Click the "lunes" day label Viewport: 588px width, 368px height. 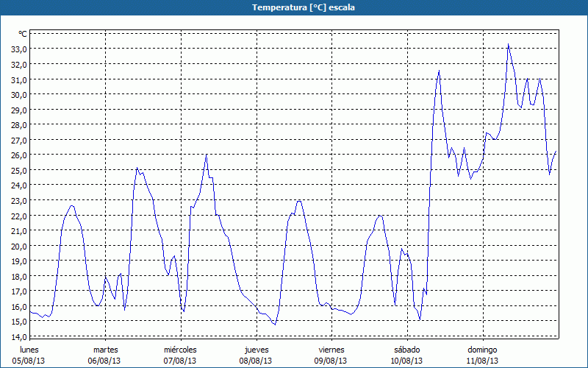[x=30, y=350]
